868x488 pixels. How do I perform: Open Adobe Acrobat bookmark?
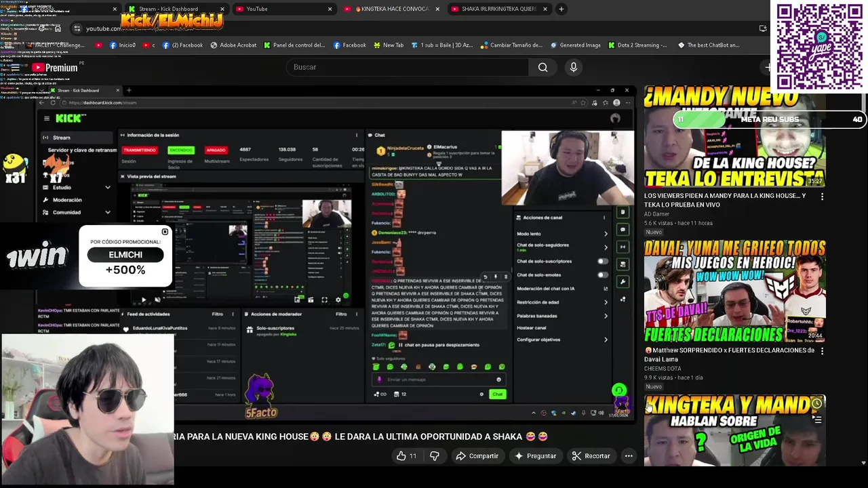(234, 45)
